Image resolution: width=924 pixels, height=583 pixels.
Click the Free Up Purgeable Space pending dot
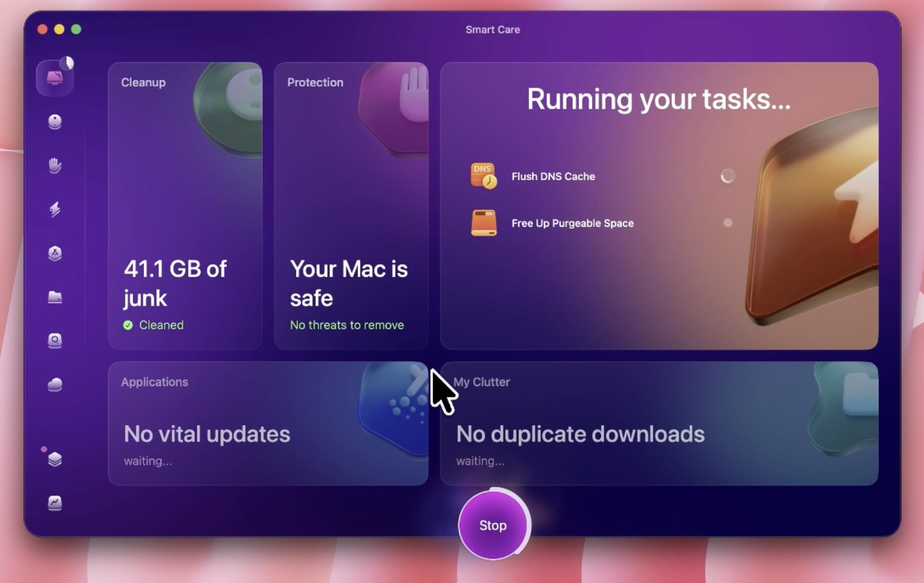coord(728,223)
